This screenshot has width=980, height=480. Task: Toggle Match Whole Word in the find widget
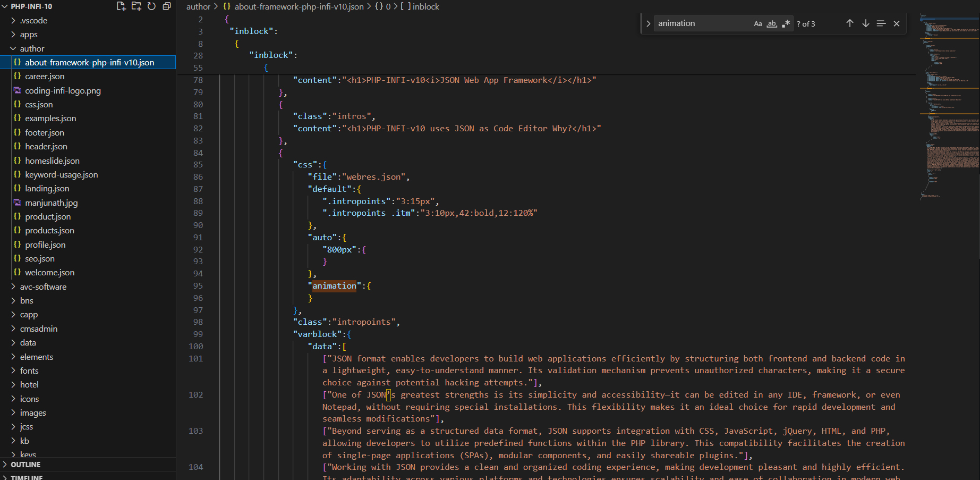772,23
